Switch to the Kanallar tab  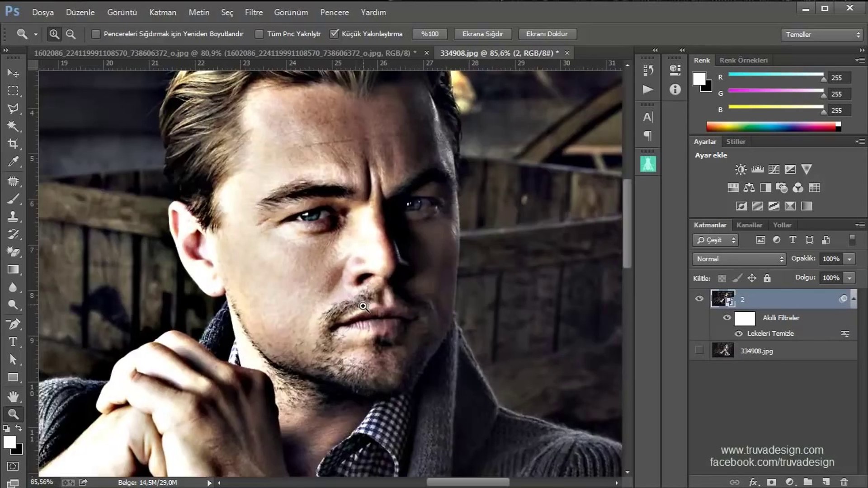[x=749, y=225]
